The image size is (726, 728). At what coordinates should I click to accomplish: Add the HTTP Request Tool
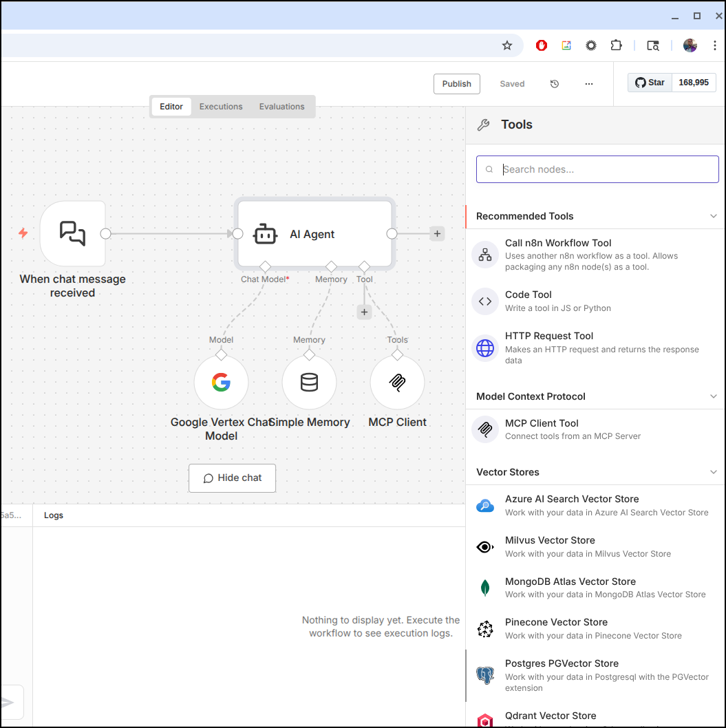[549, 342]
